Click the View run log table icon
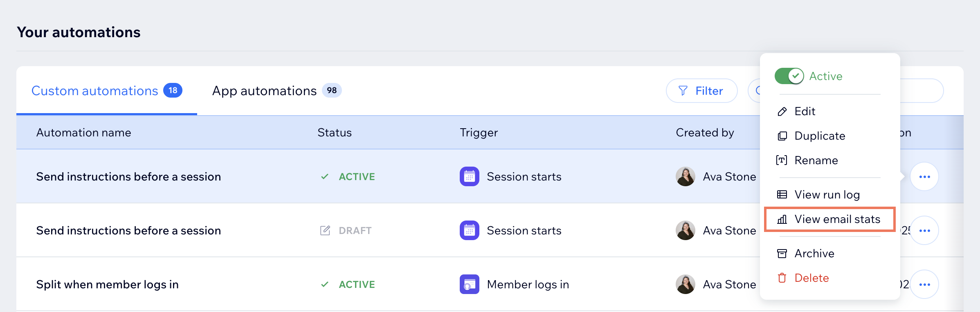 782,195
